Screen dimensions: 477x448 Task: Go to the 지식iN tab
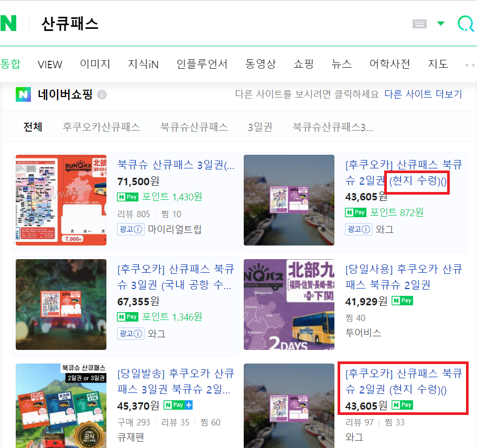[x=143, y=64]
